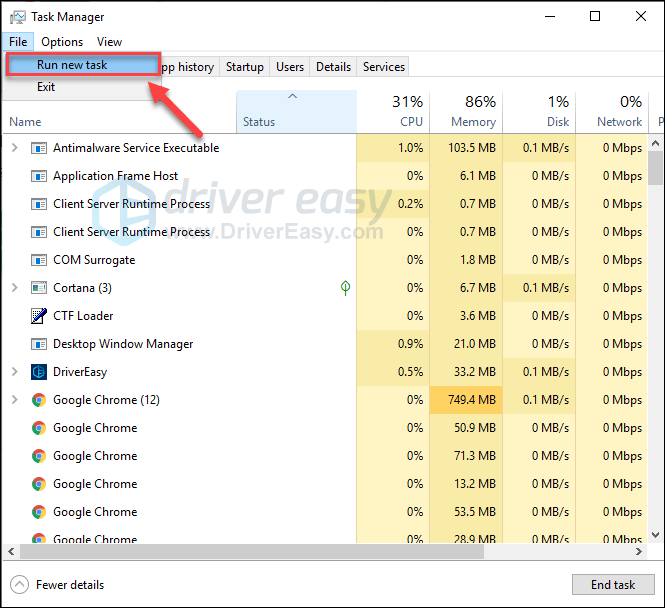Screen dimensions: 665x608
Task: Expand the DriverEasy process group
Action: tap(14, 371)
